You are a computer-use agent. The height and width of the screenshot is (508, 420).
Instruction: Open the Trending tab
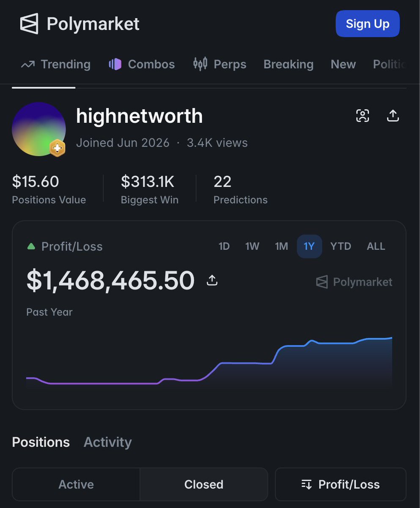pos(56,64)
